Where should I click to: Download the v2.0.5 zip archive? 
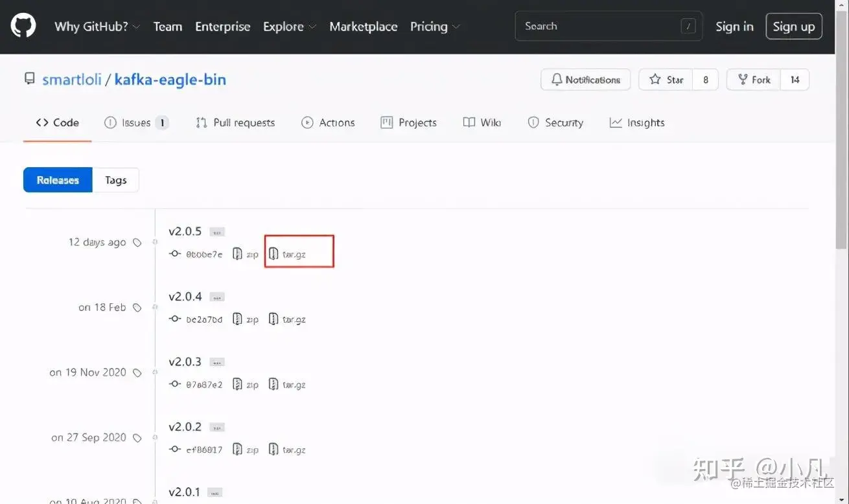click(x=246, y=255)
